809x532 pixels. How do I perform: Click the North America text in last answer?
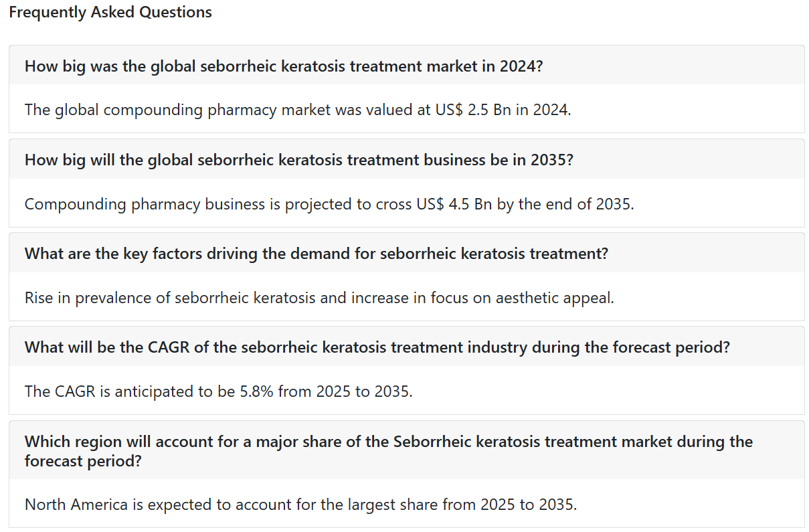[x=76, y=504]
